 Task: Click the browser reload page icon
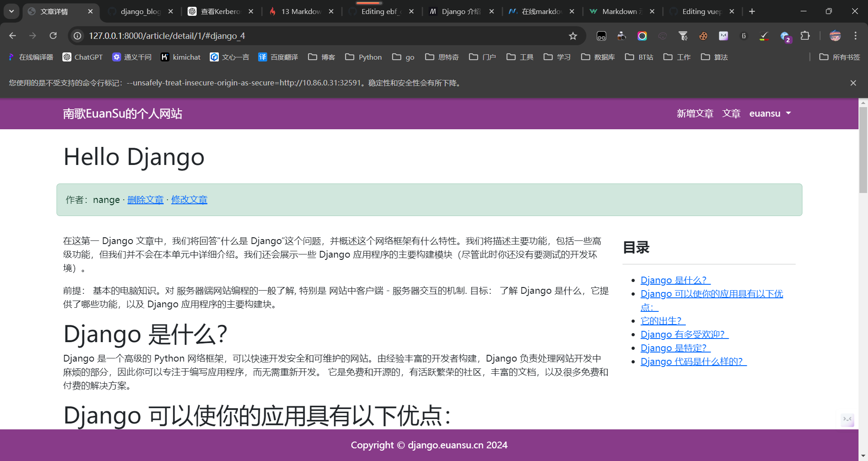coord(53,36)
